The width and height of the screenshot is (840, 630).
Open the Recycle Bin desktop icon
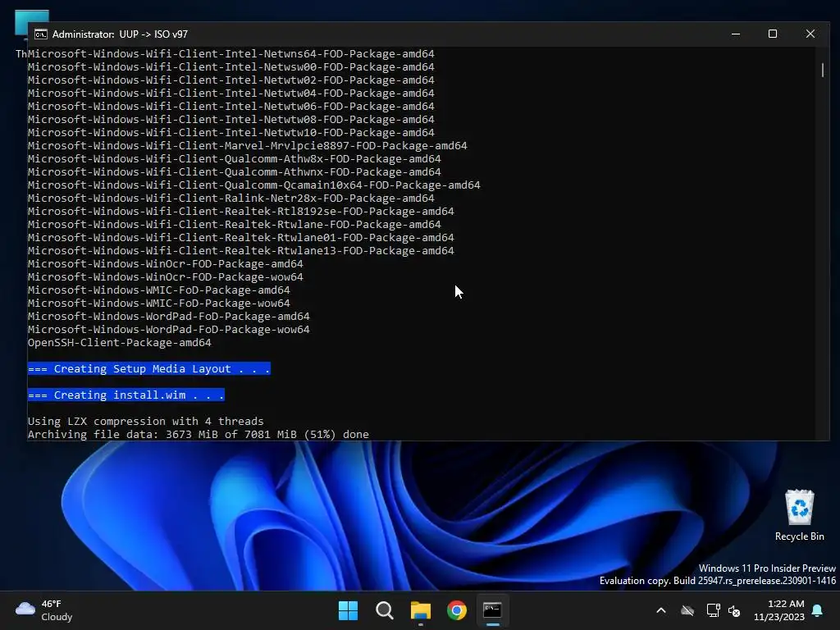click(799, 515)
